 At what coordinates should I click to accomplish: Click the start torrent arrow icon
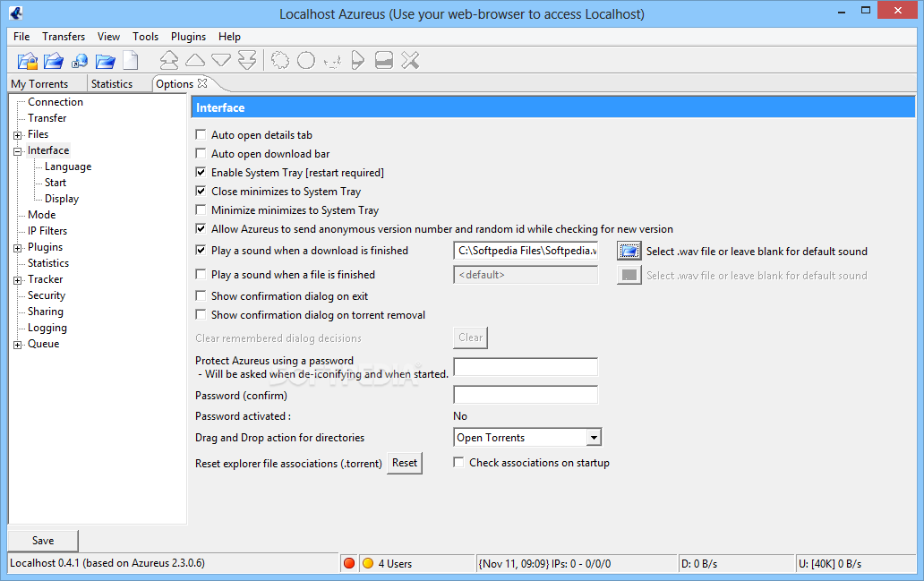tap(358, 60)
